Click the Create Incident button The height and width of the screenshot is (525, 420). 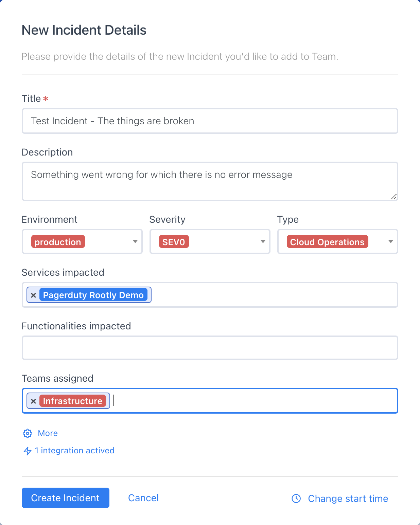coord(66,498)
